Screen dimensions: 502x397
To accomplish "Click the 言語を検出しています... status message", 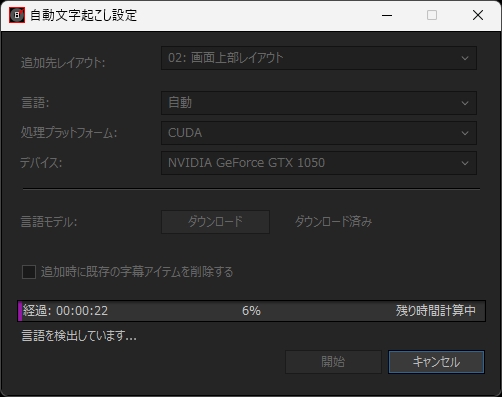I will click(79, 336).
